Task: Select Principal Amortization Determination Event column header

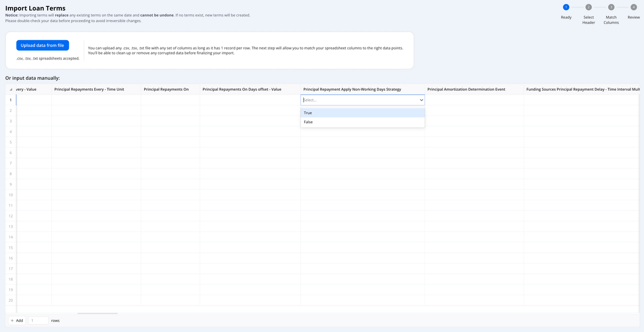Action: (x=466, y=89)
